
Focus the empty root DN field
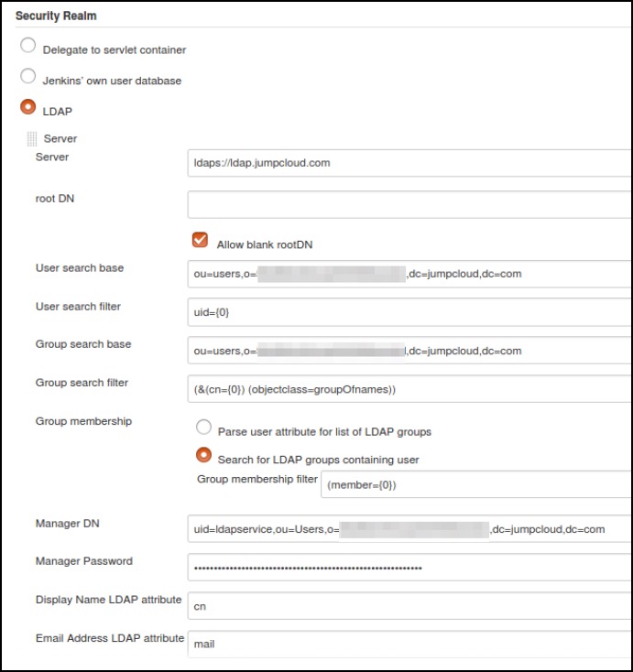click(409, 204)
